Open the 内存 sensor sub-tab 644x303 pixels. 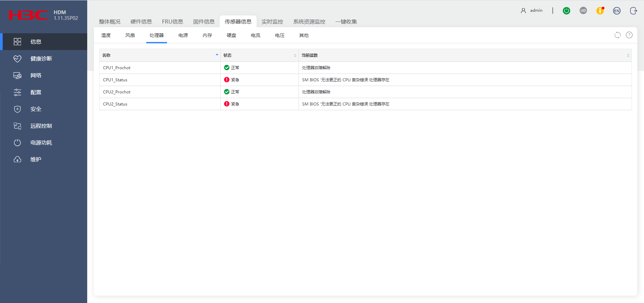207,35
